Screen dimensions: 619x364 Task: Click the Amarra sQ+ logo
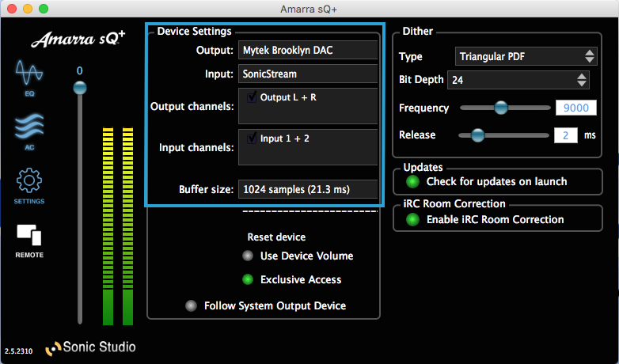coord(78,40)
